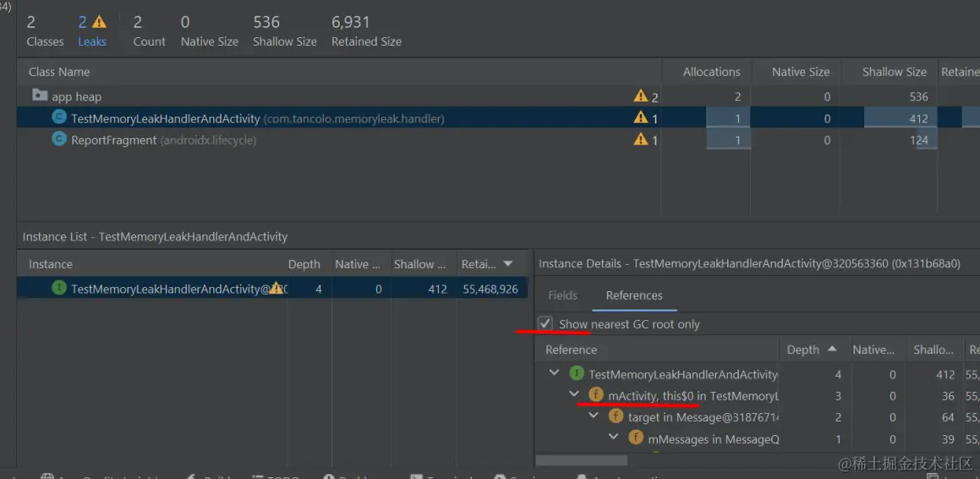
Task: Click class icon beside TestMemoryLeakHandlerAndActivity
Action: tap(59, 118)
